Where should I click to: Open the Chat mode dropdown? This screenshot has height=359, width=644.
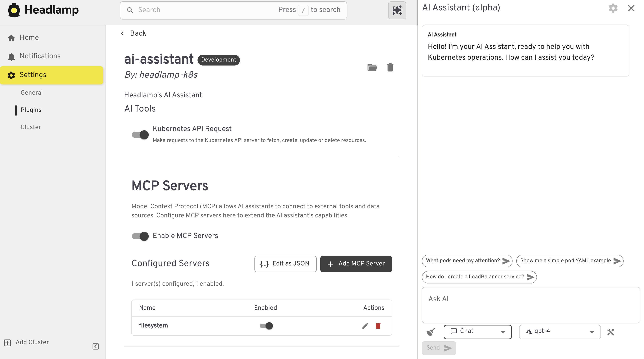(x=478, y=332)
